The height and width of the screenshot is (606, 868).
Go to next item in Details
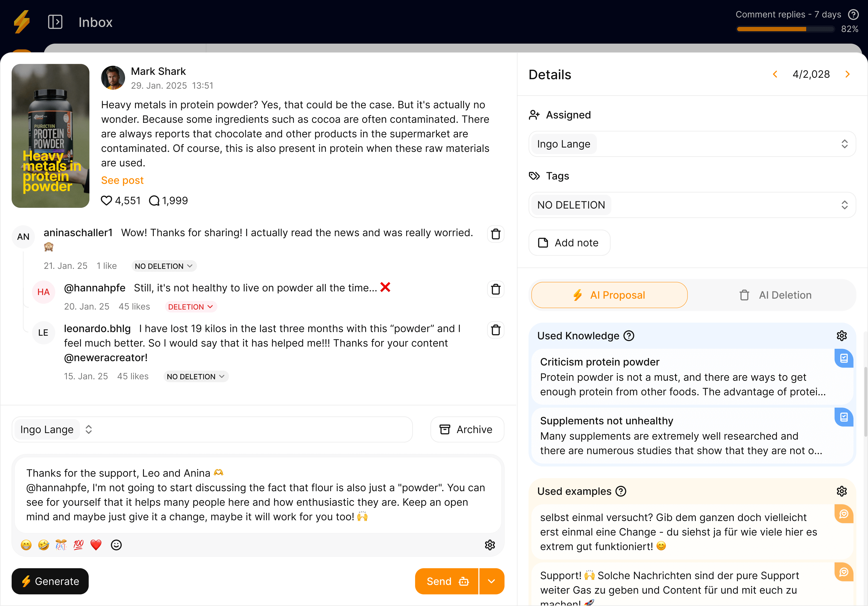tap(848, 74)
